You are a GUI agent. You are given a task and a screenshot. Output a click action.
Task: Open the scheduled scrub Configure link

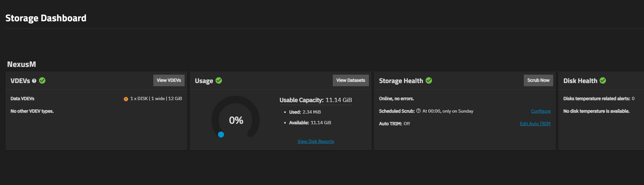pos(541,111)
